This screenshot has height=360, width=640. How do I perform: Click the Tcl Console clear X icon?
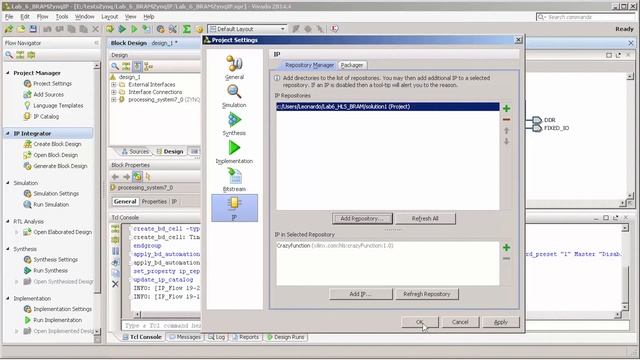point(115,284)
